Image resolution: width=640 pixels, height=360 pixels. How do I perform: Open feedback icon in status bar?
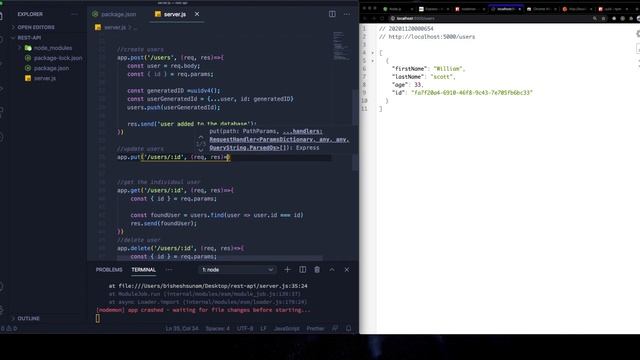(335, 329)
